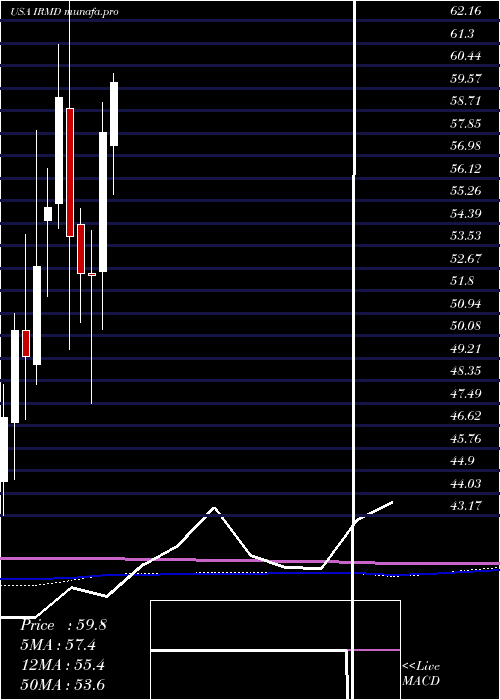500x700 pixels.
Task: Click the 43.17 price axis label
Action: coord(466,506)
